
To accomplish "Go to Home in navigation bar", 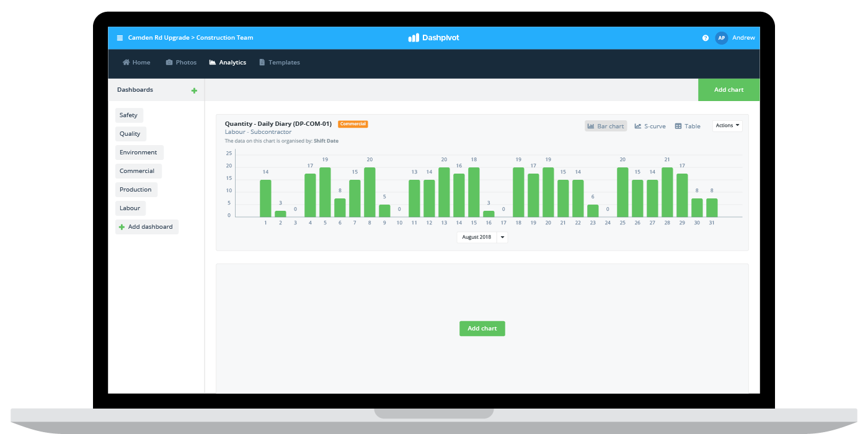I will pyautogui.click(x=136, y=63).
